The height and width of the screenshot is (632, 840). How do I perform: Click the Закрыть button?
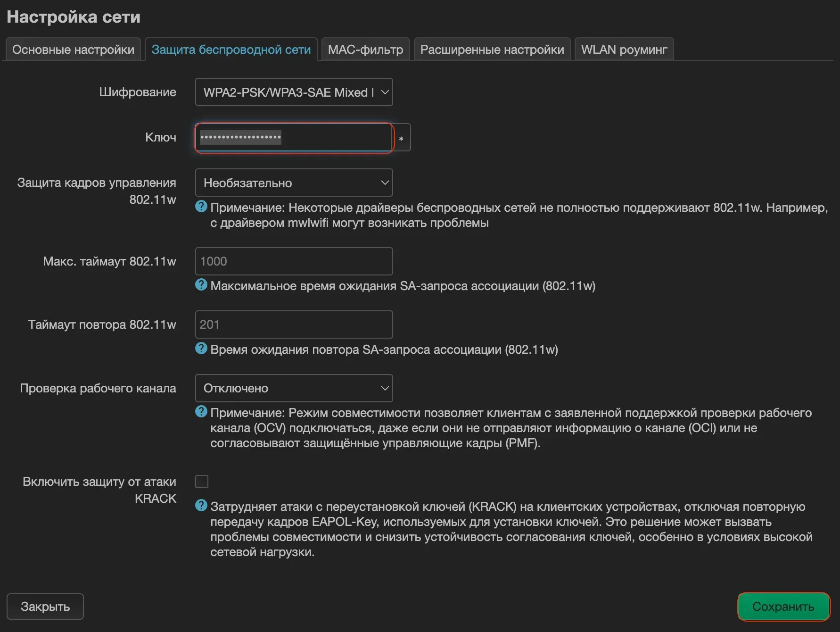point(45,607)
